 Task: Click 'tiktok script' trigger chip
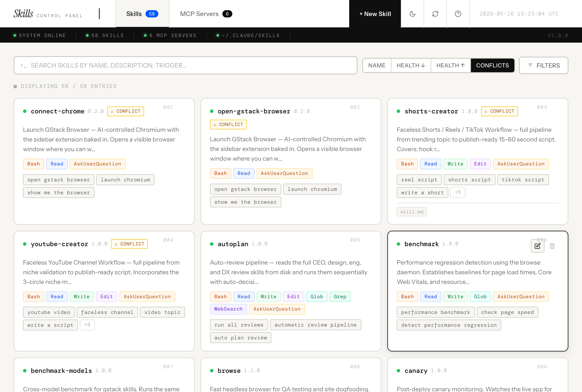(x=523, y=180)
